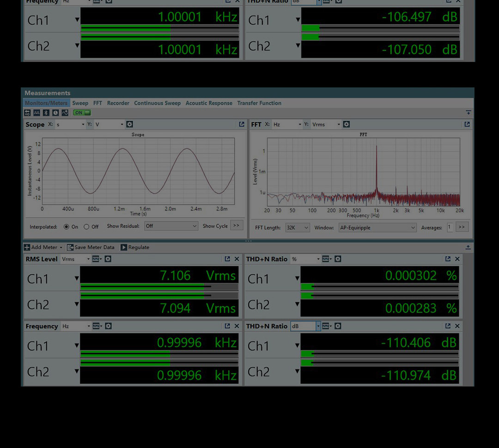
Task: Expand lower Frequency Ch2 channel arrow
Action: [77, 371]
